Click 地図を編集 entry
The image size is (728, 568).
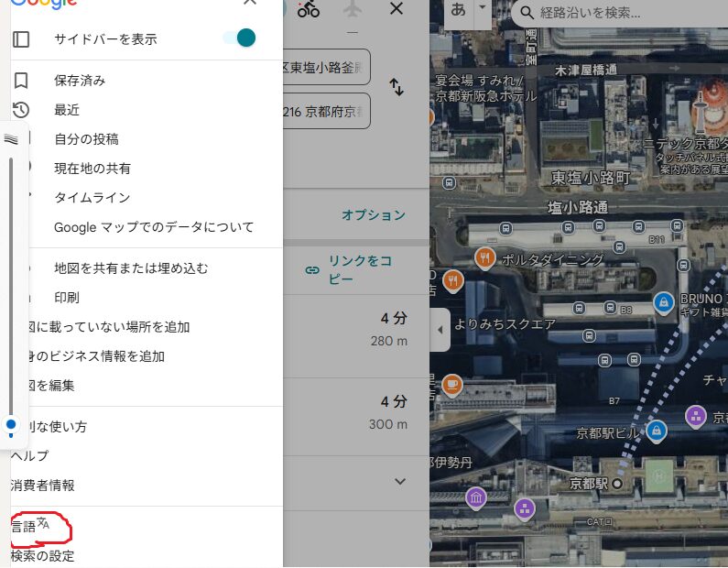[x=51, y=386]
